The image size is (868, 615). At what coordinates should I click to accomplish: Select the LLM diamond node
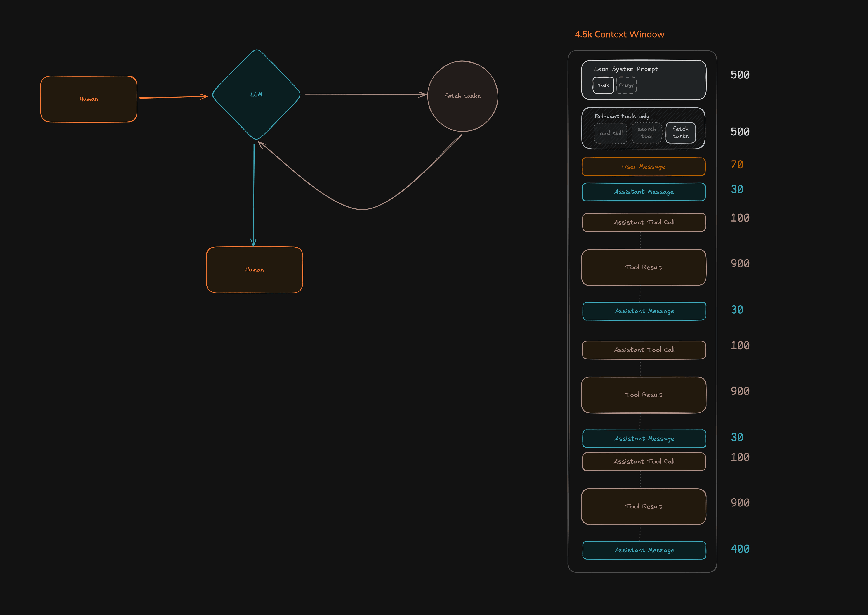256,94
